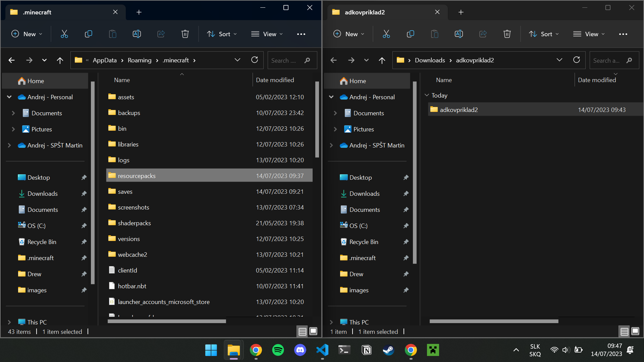Open Discord from the taskbar

point(300,350)
